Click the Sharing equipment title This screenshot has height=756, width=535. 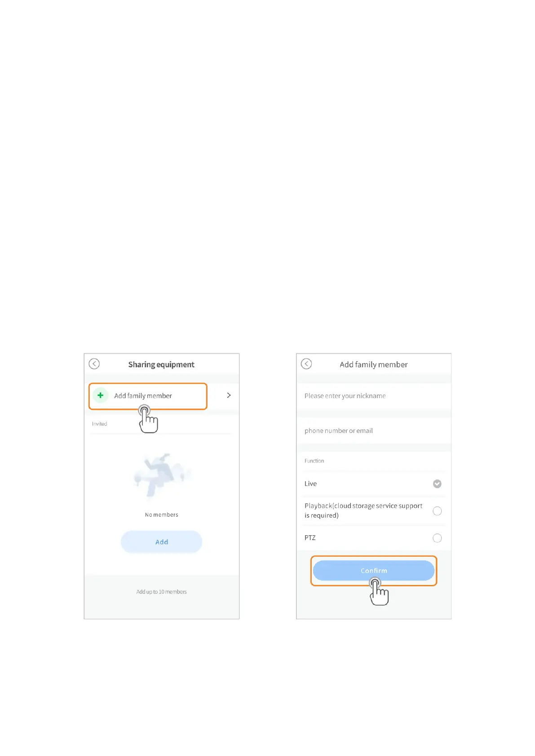(x=161, y=365)
